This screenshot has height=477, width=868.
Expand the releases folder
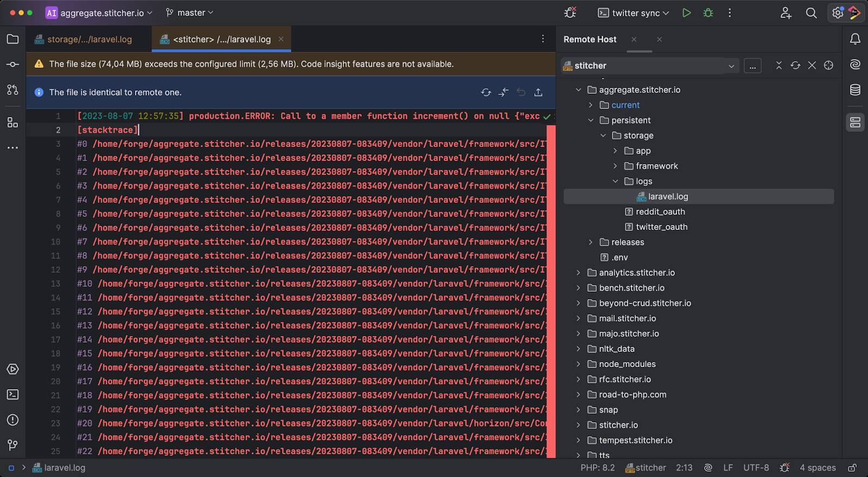click(591, 242)
